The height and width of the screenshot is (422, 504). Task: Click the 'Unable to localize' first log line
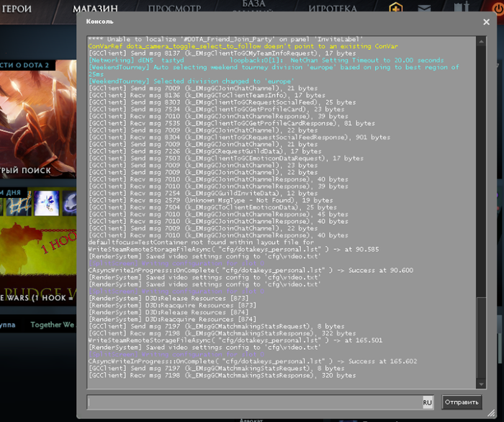[x=225, y=39]
